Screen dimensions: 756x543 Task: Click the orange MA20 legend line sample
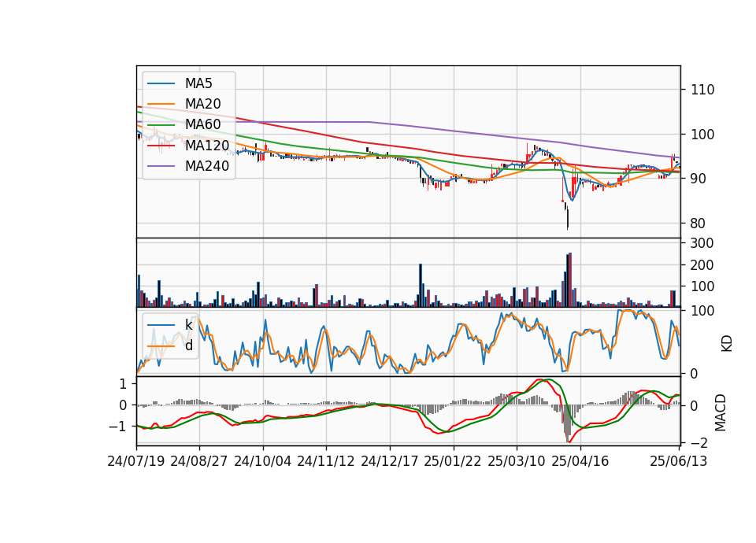[161, 104]
